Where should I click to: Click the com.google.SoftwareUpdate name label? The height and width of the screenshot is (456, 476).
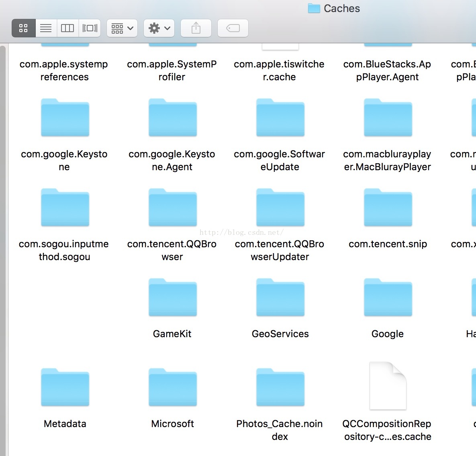pos(279,160)
